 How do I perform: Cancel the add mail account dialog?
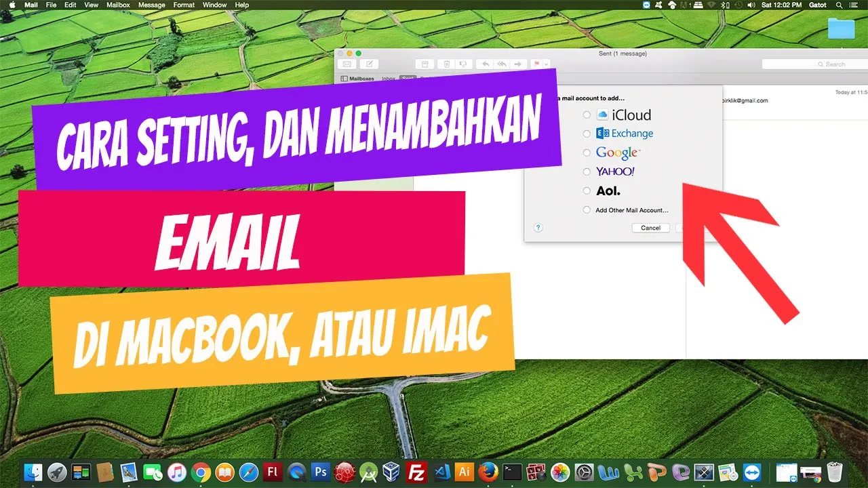click(x=650, y=228)
